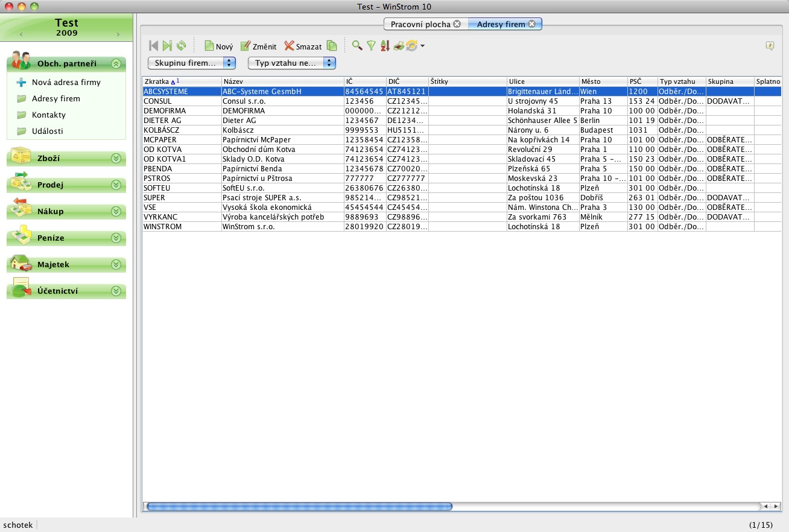Select the row named Dieter AG
789x532 pixels.
tap(462, 121)
